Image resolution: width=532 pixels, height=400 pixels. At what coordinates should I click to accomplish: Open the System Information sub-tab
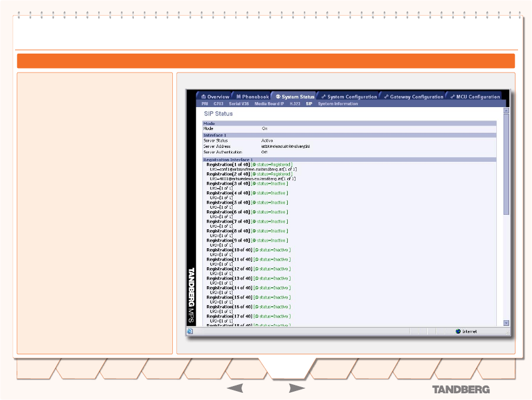pyautogui.click(x=337, y=104)
